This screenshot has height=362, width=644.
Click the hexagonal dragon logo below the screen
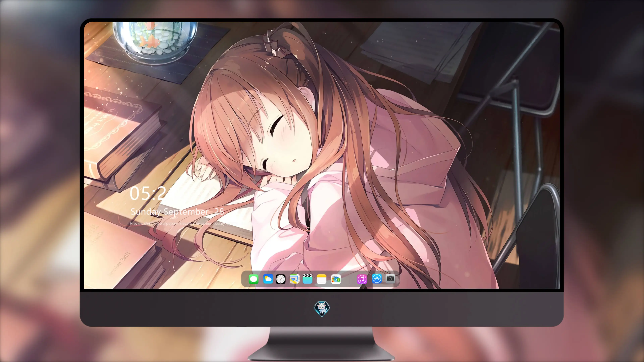click(322, 309)
